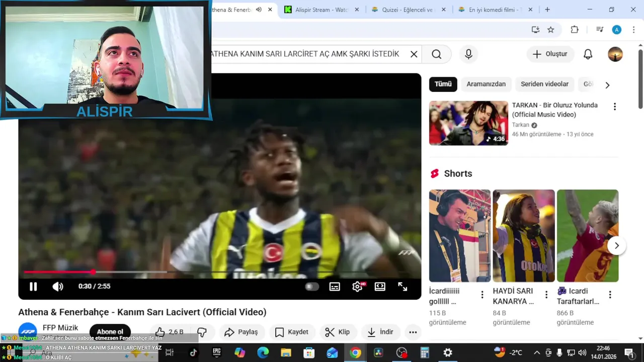Toggle the autoplay switch in the player

(312, 287)
